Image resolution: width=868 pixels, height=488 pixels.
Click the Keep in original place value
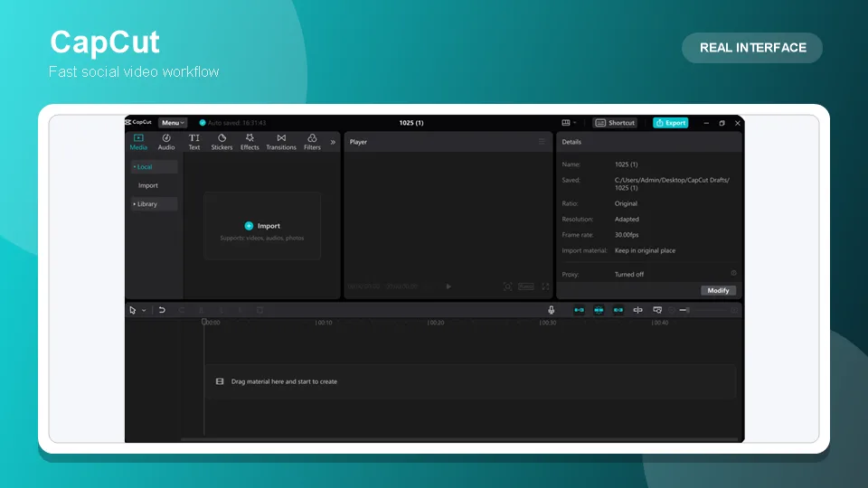click(x=645, y=250)
